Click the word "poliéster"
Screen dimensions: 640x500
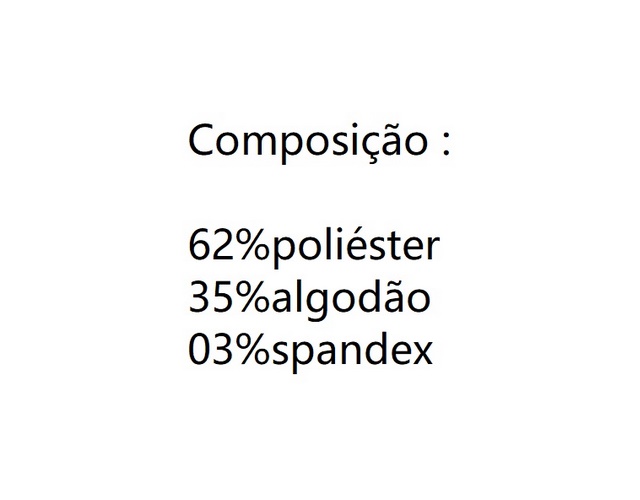[355, 247]
